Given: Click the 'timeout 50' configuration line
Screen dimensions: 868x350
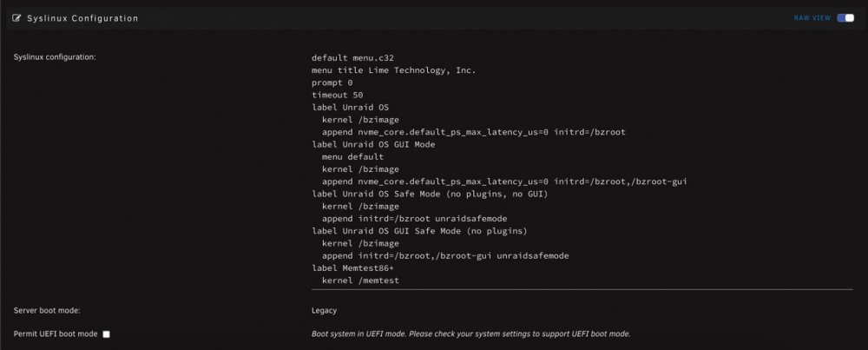Looking at the screenshot, I should pyautogui.click(x=337, y=96).
